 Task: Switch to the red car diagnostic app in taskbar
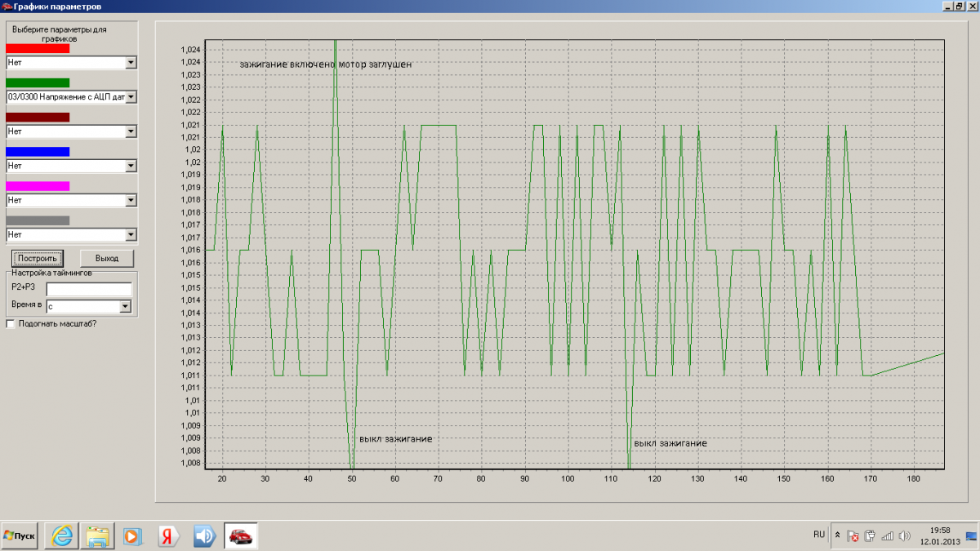(x=241, y=536)
